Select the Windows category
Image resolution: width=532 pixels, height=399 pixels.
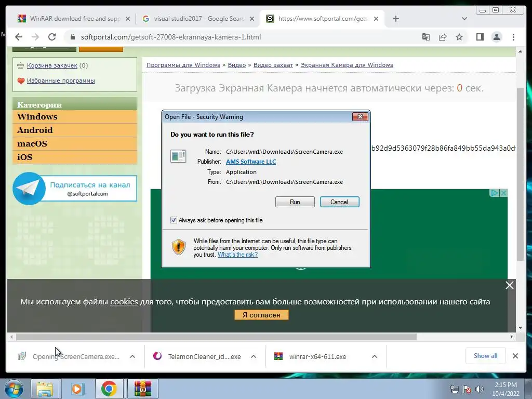pyautogui.click(x=75, y=117)
